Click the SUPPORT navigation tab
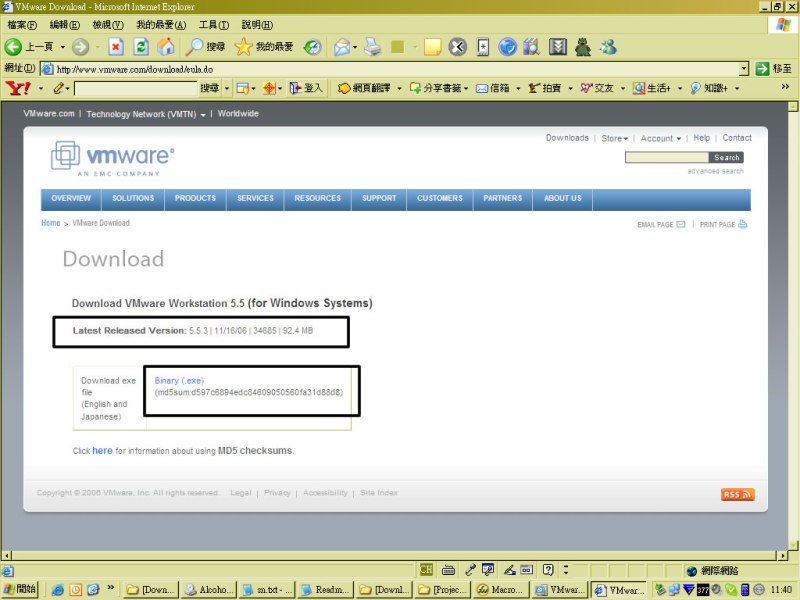This screenshot has width=800, height=600. [x=379, y=198]
